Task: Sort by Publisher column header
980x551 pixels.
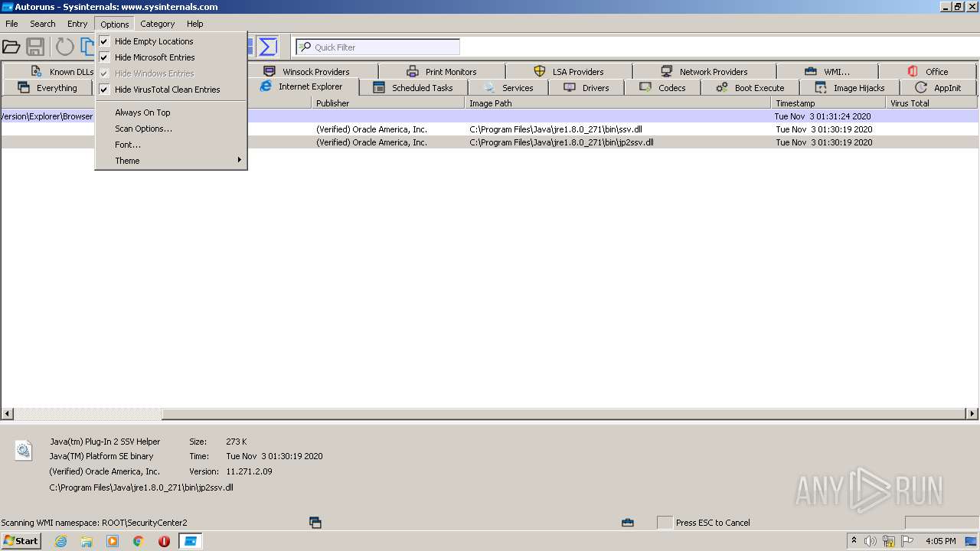Action: coord(388,103)
